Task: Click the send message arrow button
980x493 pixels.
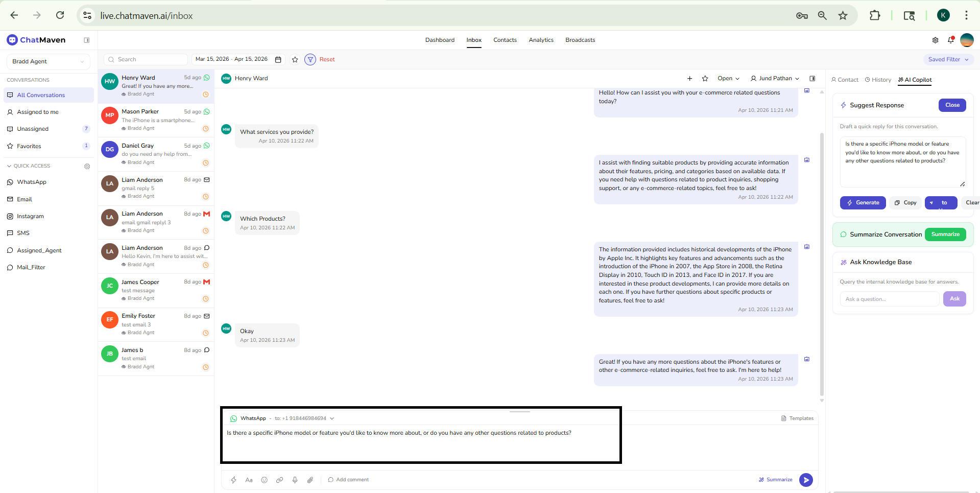Action: pyautogui.click(x=806, y=480)
